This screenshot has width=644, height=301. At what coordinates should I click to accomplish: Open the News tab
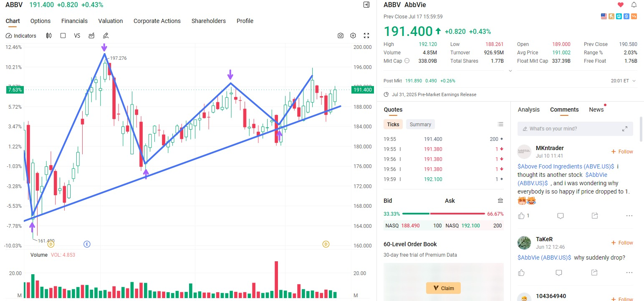click(596, 110)
